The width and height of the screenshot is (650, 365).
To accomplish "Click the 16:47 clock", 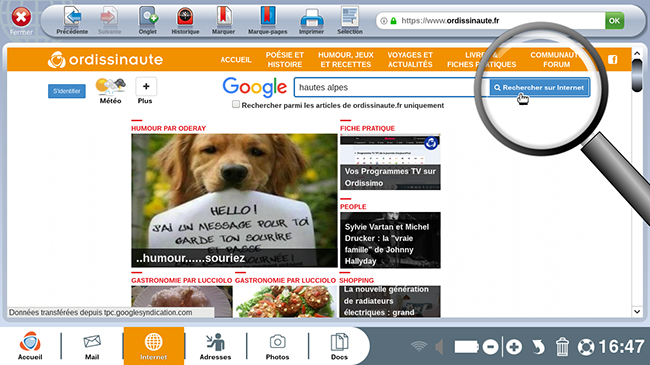I will (621, 347).
